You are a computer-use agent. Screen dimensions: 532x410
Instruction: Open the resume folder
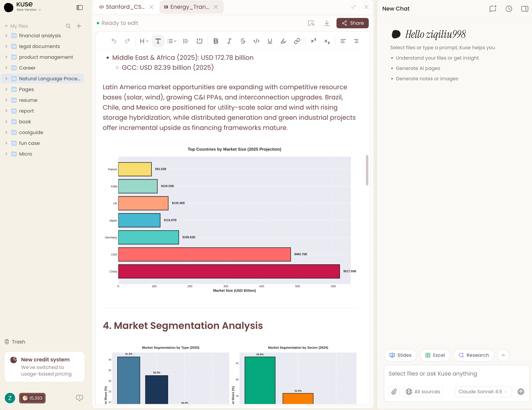[x=42, y=100]
